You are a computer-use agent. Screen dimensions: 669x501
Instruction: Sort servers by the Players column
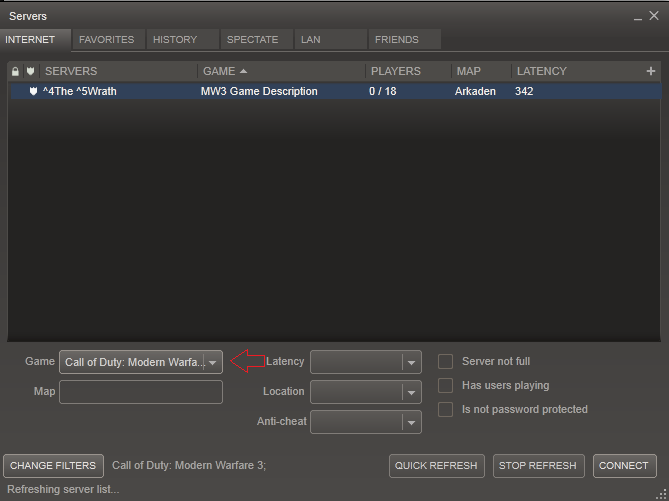[x=396, y=72]
